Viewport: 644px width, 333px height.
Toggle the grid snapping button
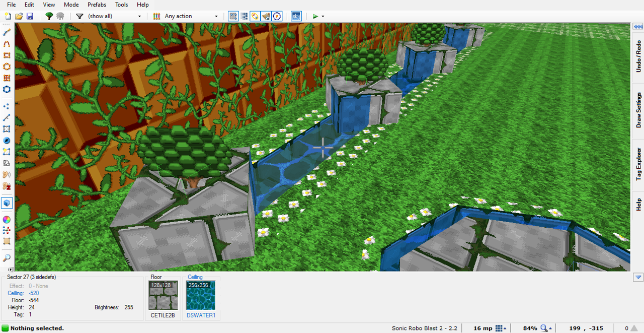233,16
